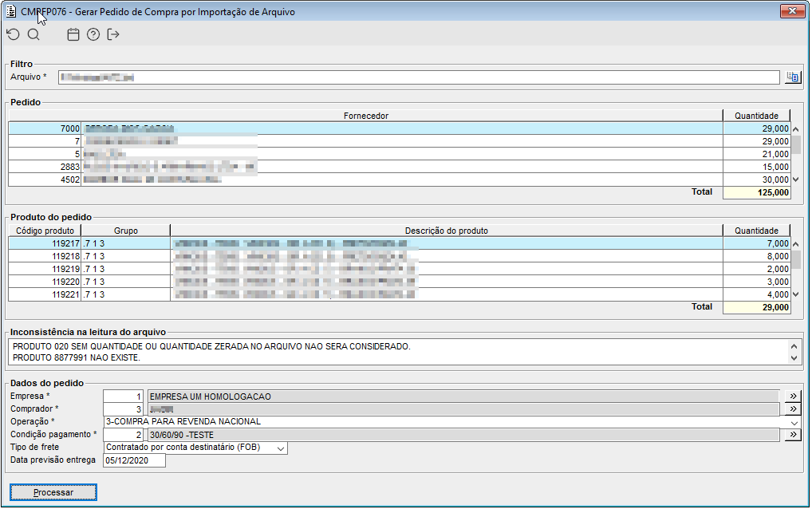The height and width of the screenshot is (509, 812).
Task: Select supplier row with code 7
Action: 400,141
